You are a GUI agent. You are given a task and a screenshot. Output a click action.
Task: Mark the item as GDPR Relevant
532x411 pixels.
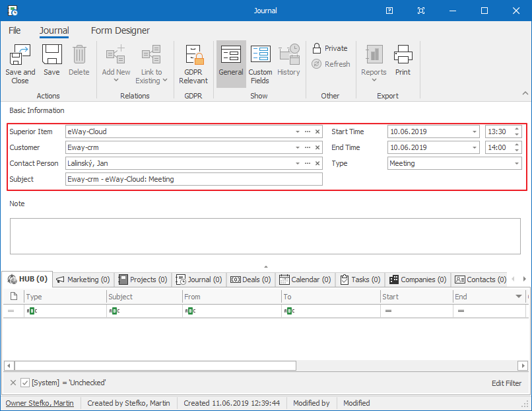(x=193, y=64)
